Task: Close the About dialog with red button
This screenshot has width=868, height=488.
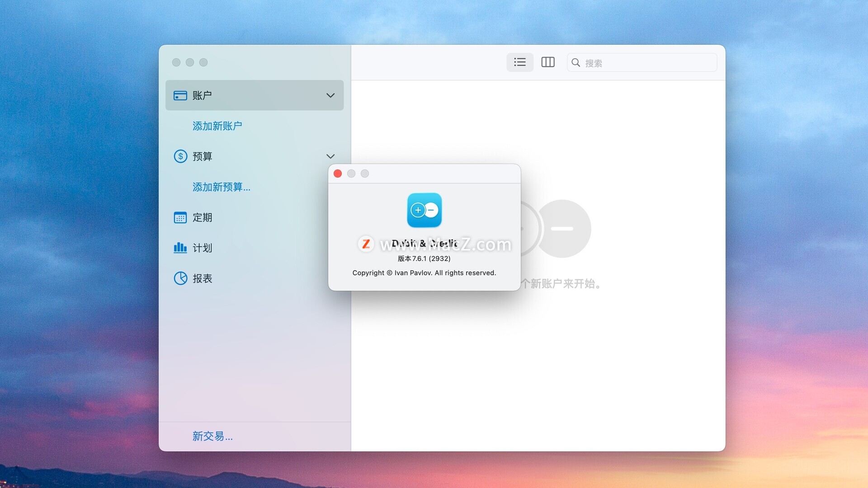Action: [338, 174]
